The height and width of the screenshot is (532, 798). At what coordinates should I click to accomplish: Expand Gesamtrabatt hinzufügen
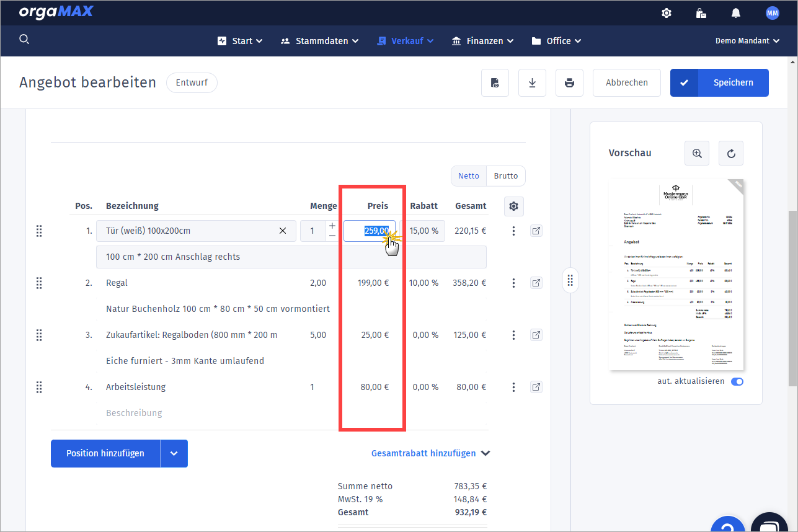click(430, 453)
